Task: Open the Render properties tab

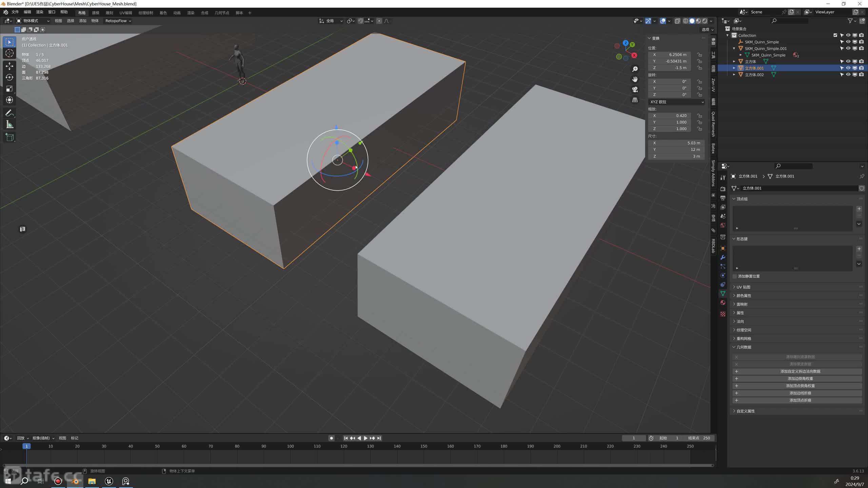Action: point(723,189)
